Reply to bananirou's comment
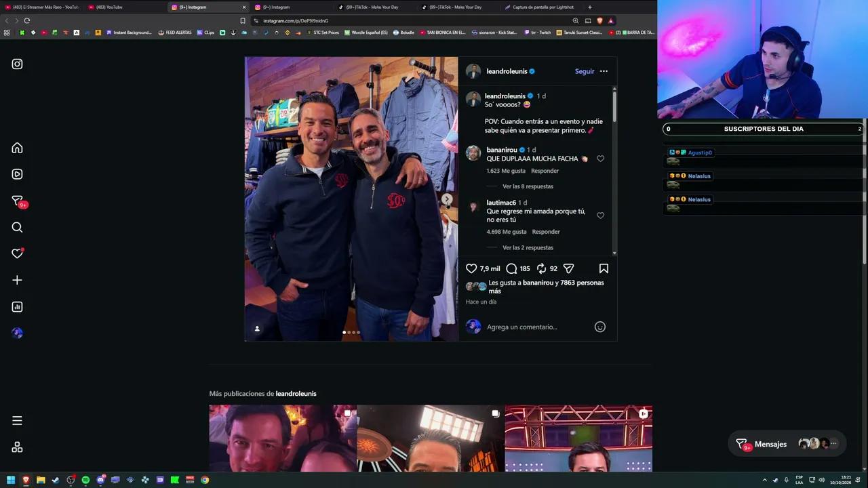This screenshot has height=488, width=868. pyautogui.click(x=545, y=171)
